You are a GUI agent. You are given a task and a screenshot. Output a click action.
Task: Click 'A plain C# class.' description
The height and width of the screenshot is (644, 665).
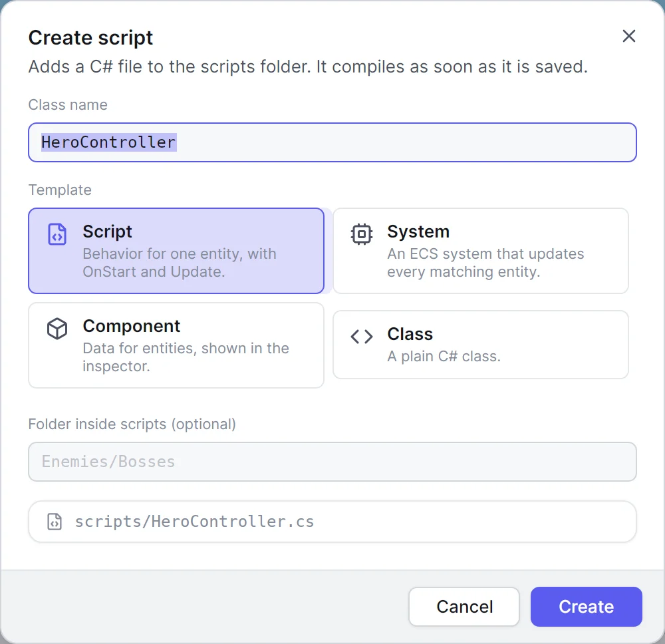coord(444,357)
